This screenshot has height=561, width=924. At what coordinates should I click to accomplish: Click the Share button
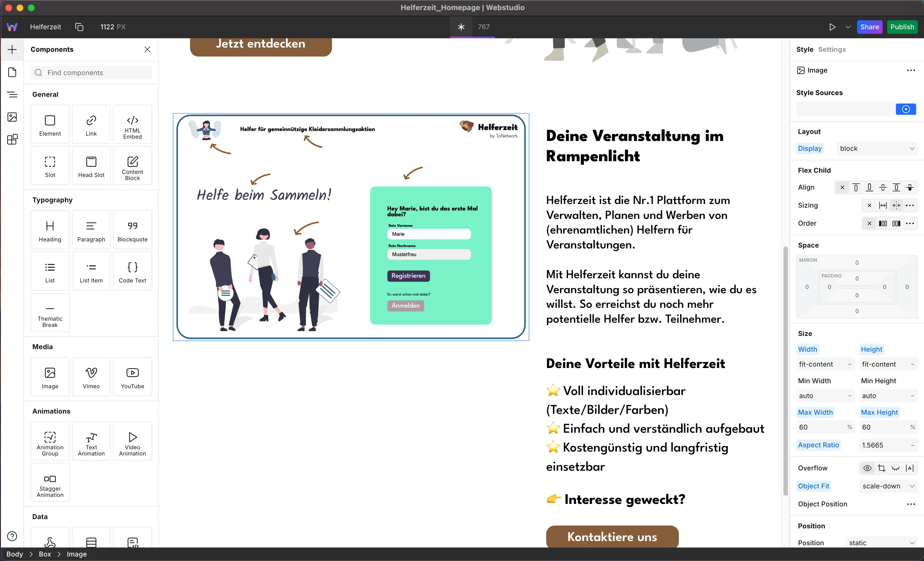pos(870,27)
